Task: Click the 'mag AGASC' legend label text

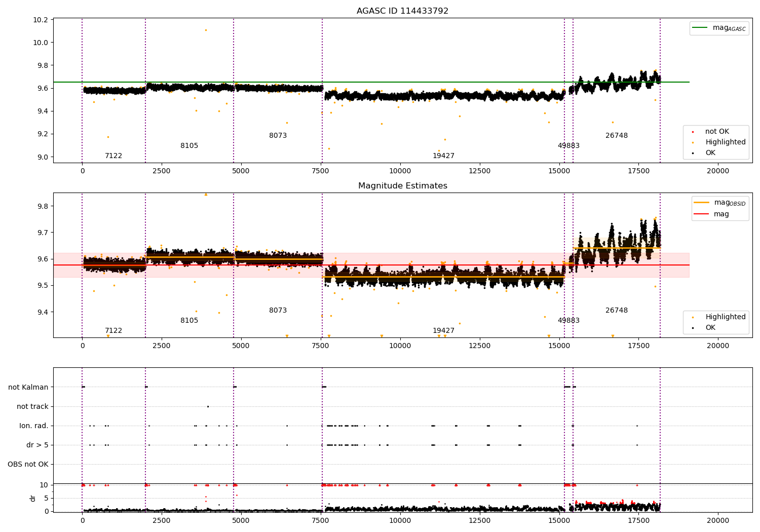Action: click(x=729, y=28)
